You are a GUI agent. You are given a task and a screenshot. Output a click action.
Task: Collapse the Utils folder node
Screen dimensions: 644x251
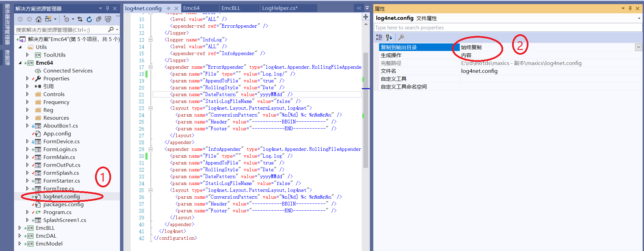point(20,47)
